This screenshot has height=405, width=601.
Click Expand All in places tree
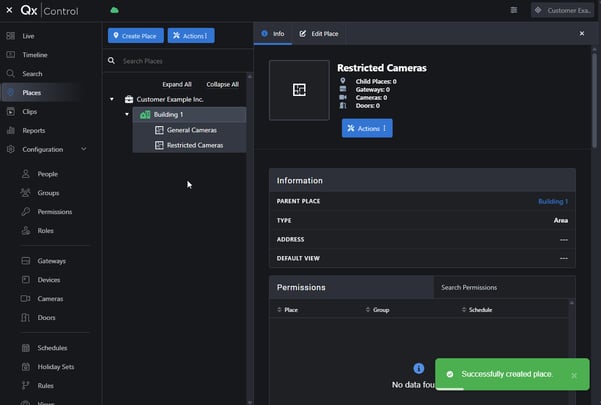pos(177,84)
